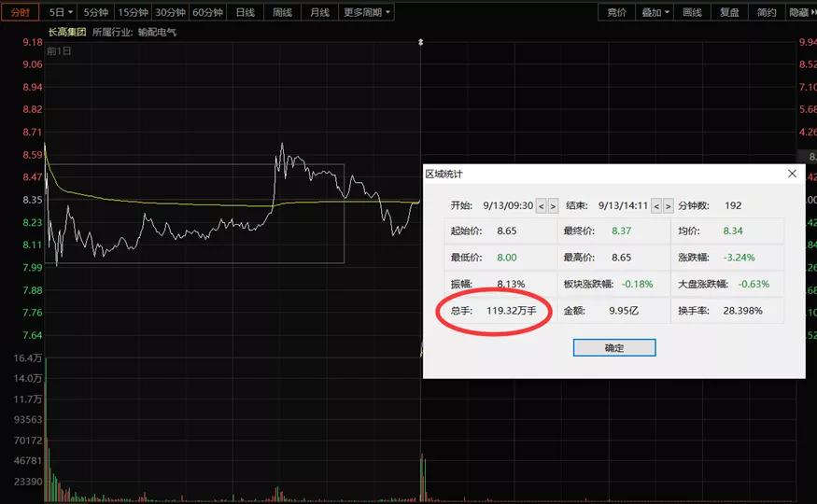Screen dimensions: 817x504
Task: Expand the 更多周期 dropdown
Action: pyautogui.click(x=367, y=12)
